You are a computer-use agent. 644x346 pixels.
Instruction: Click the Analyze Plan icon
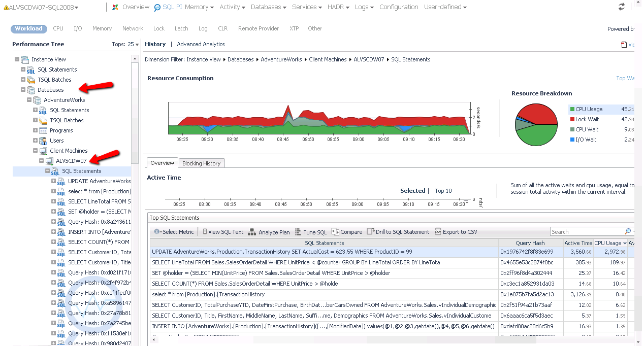click(252, 232)
